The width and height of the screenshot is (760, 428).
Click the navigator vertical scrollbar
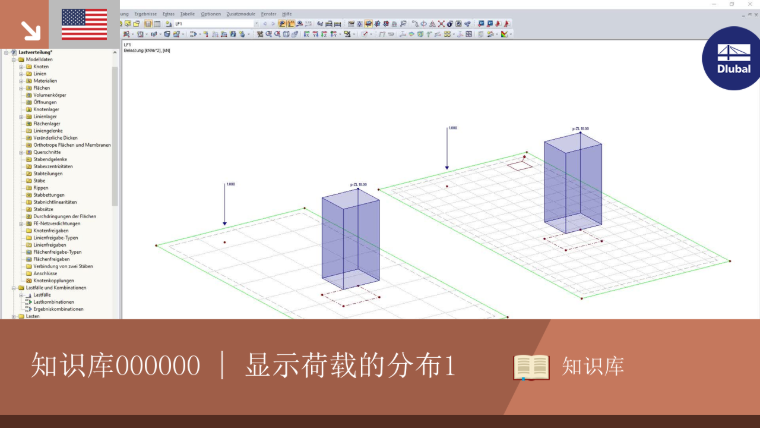tap(115, 136)
